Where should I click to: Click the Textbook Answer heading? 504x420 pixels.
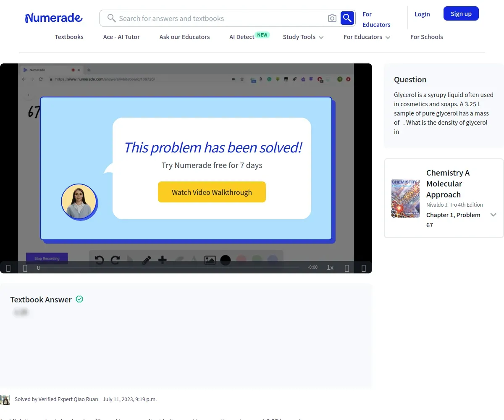(41, 299)
